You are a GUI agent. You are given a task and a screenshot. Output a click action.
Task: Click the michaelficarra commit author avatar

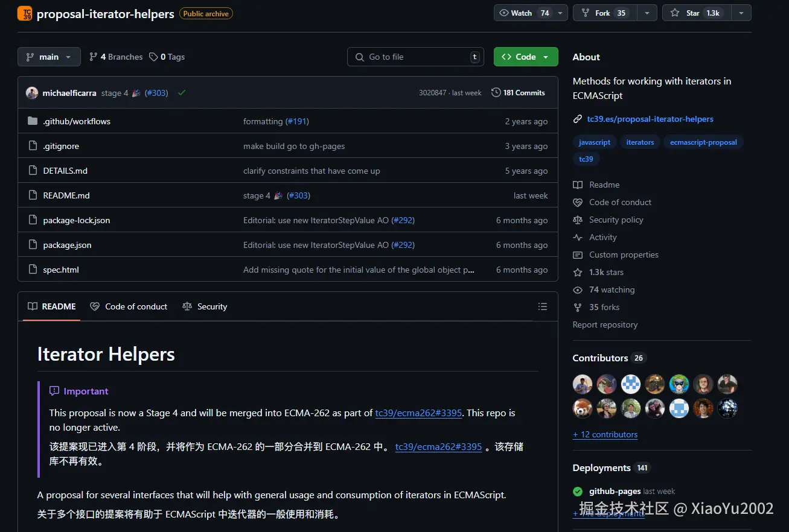[32, 93]
